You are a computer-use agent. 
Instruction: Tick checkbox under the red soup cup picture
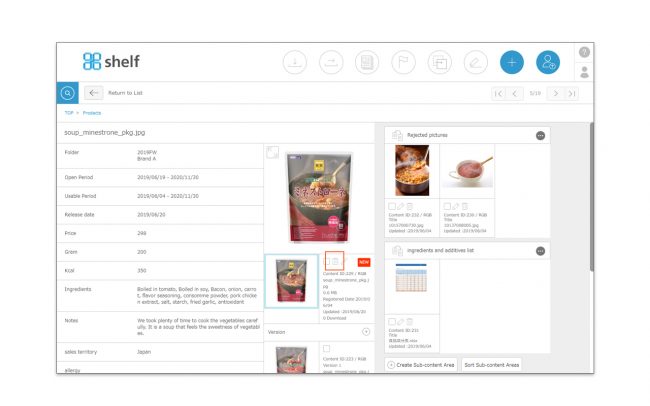click(447, 206)
